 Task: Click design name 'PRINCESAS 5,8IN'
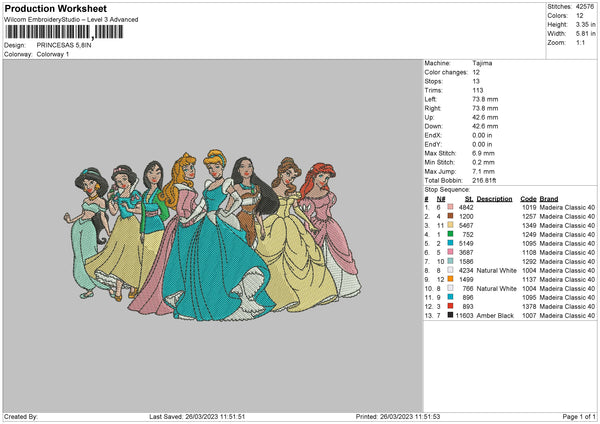click(x=64, y=45)
